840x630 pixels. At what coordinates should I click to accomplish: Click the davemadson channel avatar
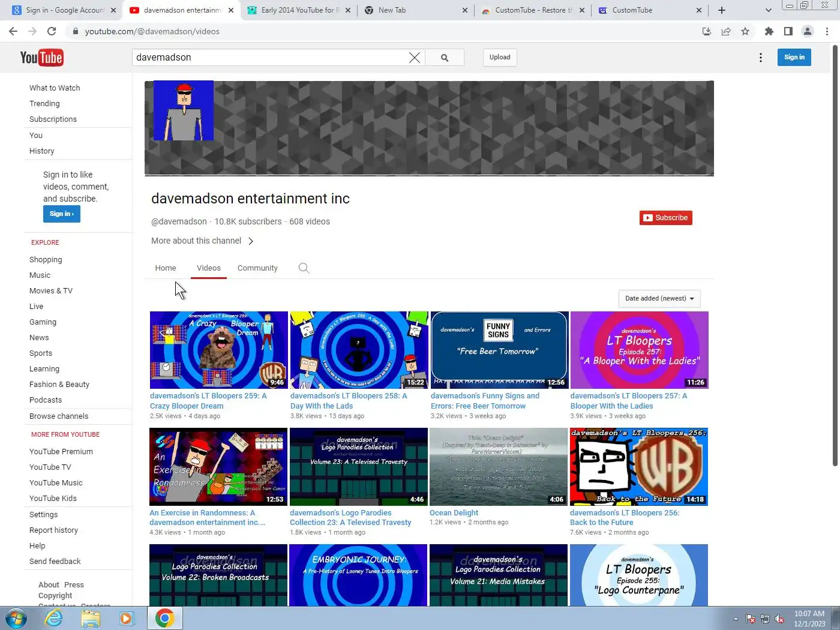pyautogui.click(x=184, y=110)
